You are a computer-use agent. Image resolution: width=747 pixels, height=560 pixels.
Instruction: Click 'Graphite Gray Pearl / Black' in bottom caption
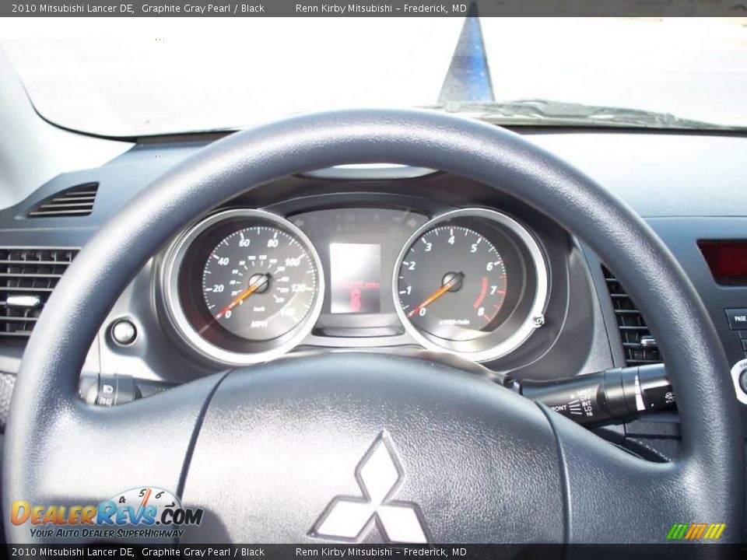pyautogui.click(x=203, y=552)
